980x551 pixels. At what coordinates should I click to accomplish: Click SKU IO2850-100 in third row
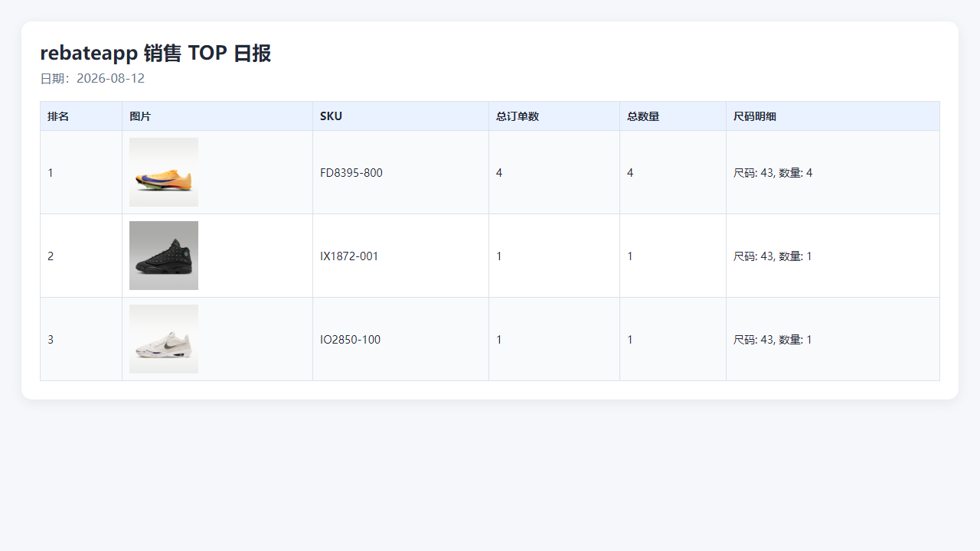point(350,340)
